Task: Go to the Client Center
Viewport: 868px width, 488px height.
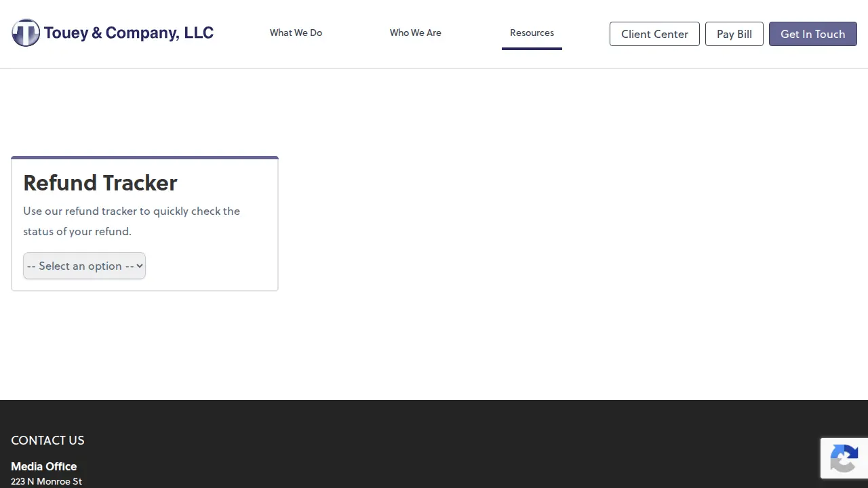Action: [x=654, y=34]
